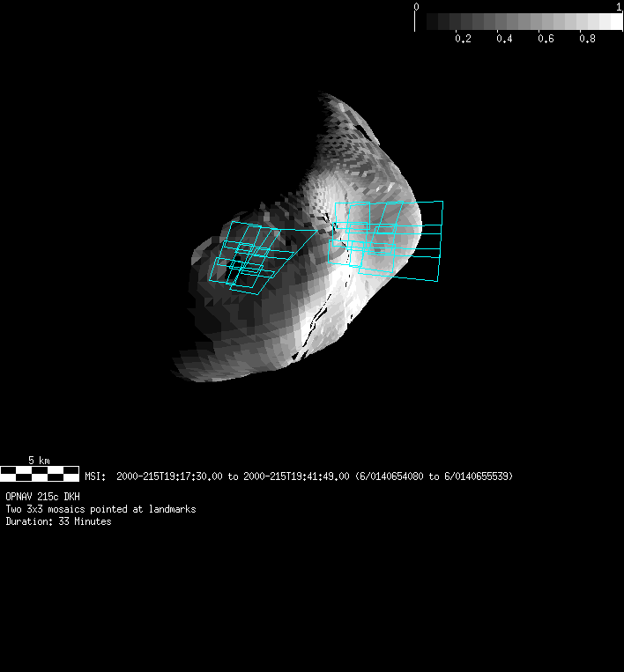The height and width of the screenshot is (672, 624).
Task: Select the start time 2000-215T19:17:30.00
Action: pos(169,476)
